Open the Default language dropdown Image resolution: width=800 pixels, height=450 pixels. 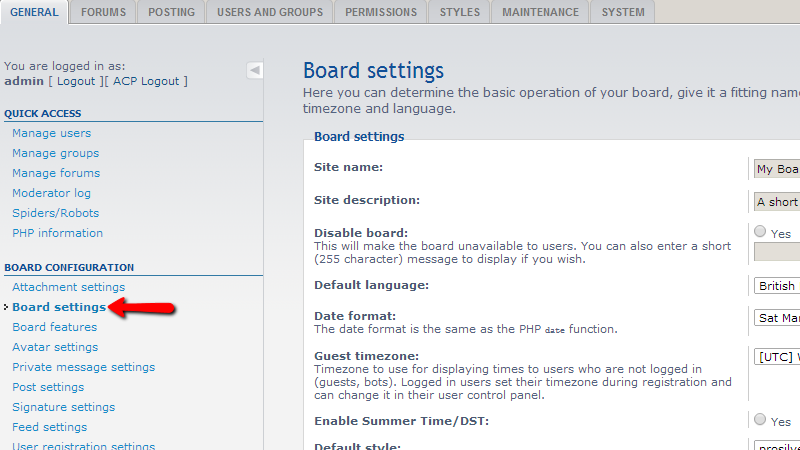click(776, 285)
